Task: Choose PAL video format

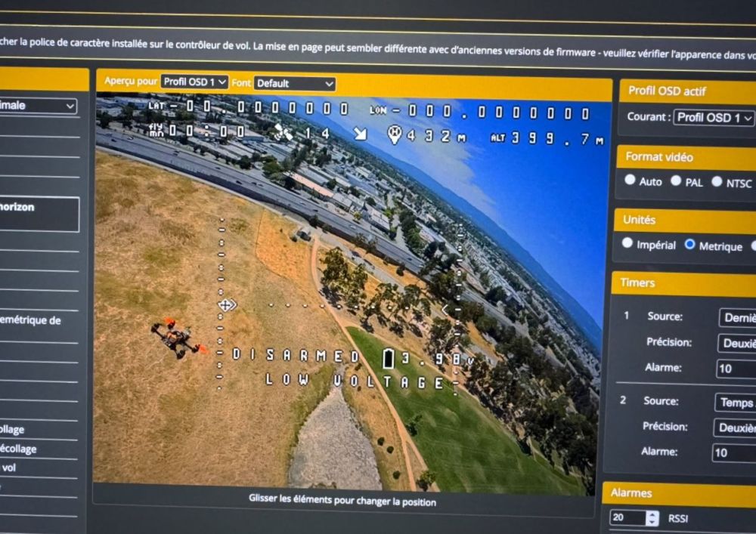Action: (x=676, y=181)
